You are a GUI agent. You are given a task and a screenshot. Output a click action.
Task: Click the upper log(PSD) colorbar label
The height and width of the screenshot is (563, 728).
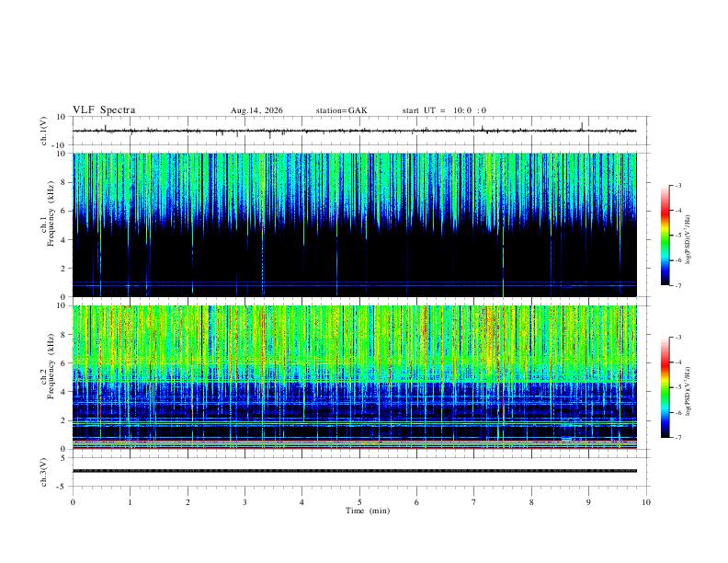pos(688,240)
